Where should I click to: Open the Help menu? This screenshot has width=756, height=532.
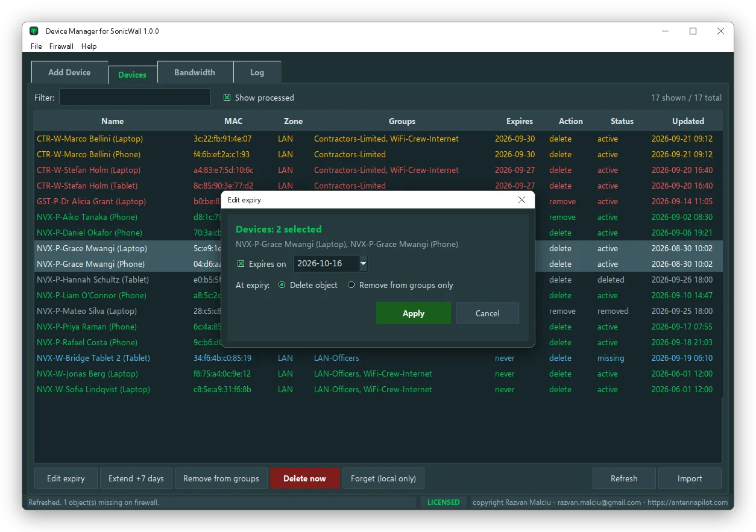click(x=89, y=46)
